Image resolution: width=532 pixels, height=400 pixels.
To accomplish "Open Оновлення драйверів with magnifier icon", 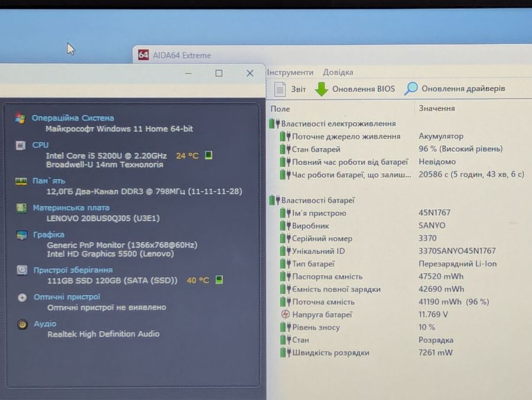I will (x=455, y=89).
